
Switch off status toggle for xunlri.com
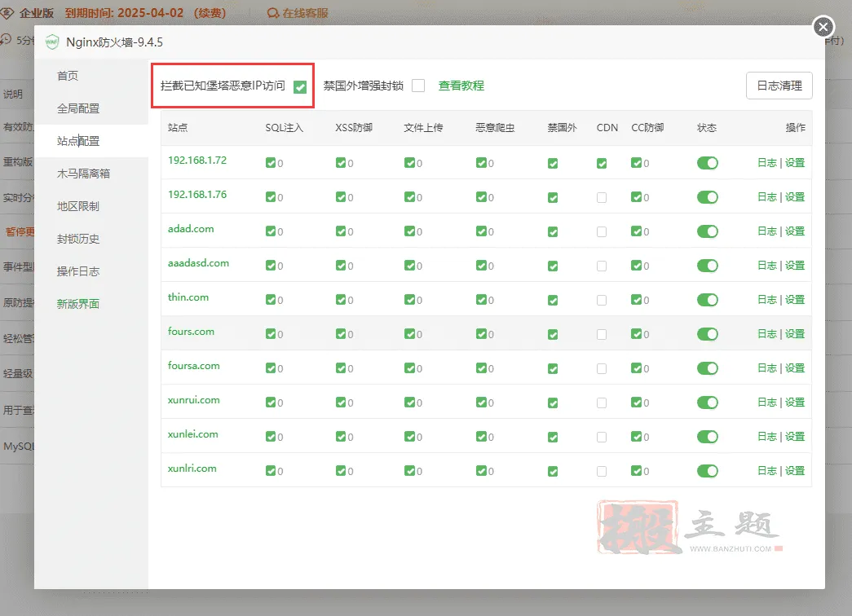[708, 471]
